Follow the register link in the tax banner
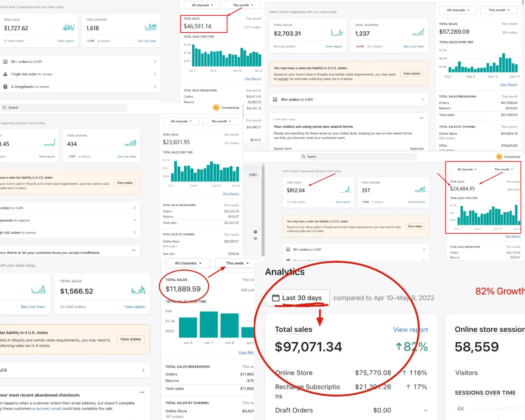 coord(283,79)
